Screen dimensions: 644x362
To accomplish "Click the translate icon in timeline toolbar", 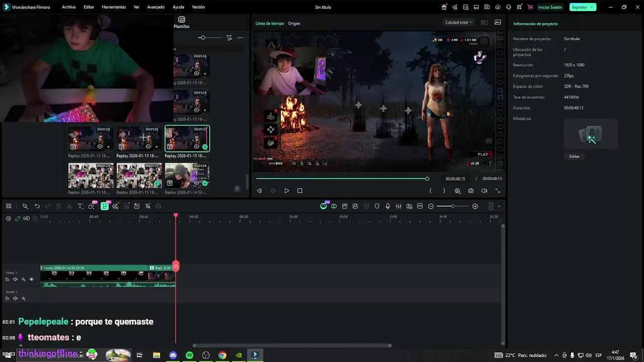I will [x=148, y=206].
